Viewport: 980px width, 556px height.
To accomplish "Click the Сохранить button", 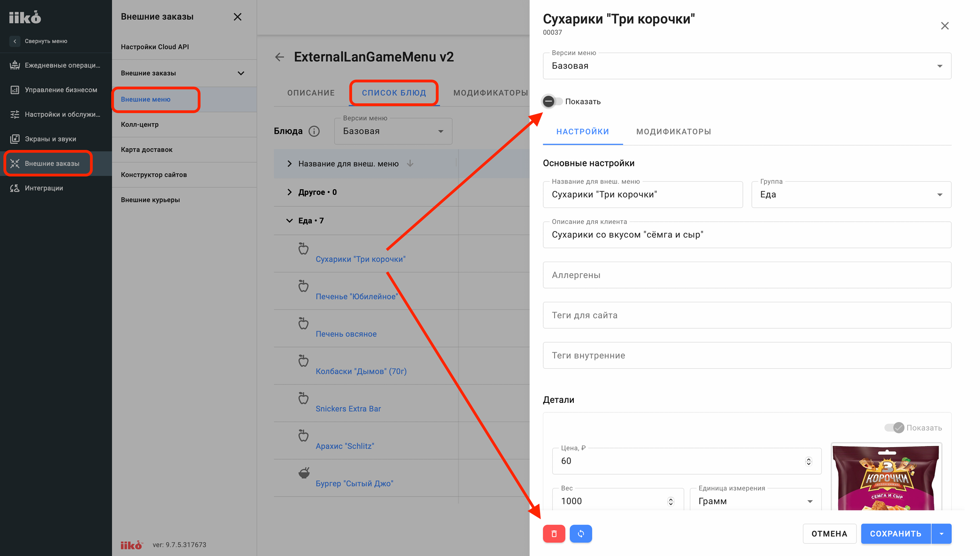I will tap(895, 534).
